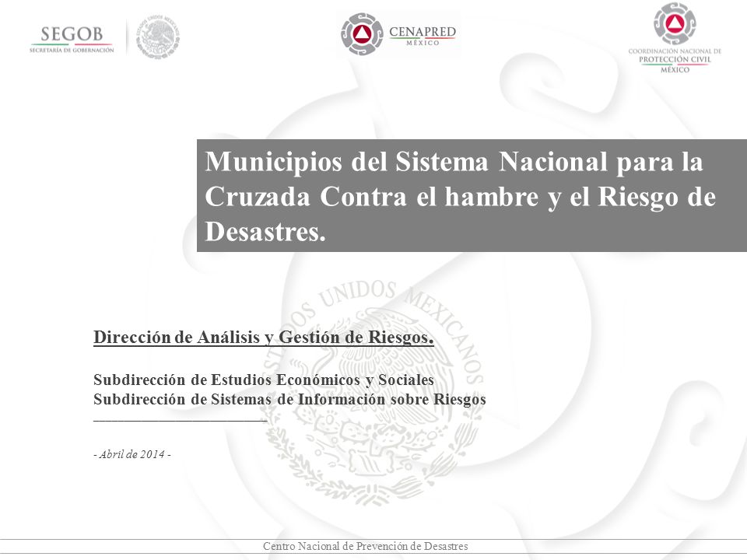Click "Secretaría de Gobernación" under SEGOB
The image size is (747, 560).
point(72,50)
